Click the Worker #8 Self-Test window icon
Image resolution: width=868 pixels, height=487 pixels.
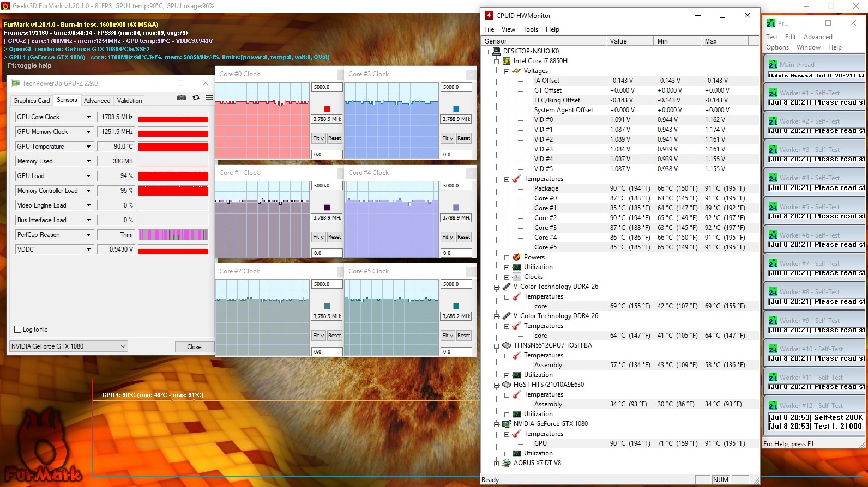point(773,291)
